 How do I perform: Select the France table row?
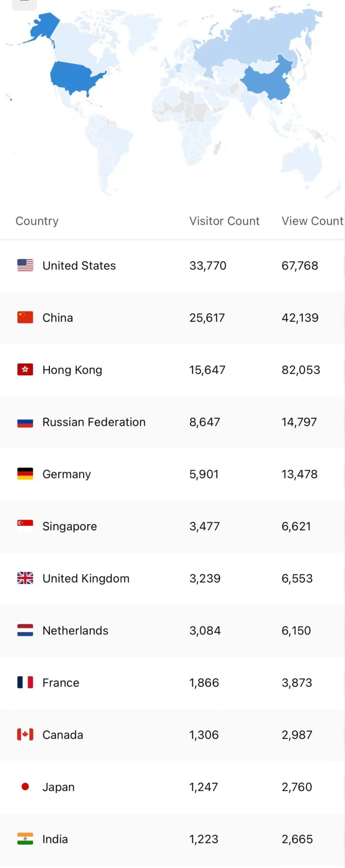pos(172,683)
